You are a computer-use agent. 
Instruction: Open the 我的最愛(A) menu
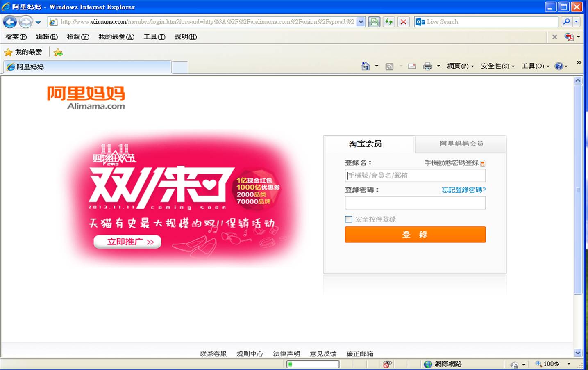[x=116, y=37]
